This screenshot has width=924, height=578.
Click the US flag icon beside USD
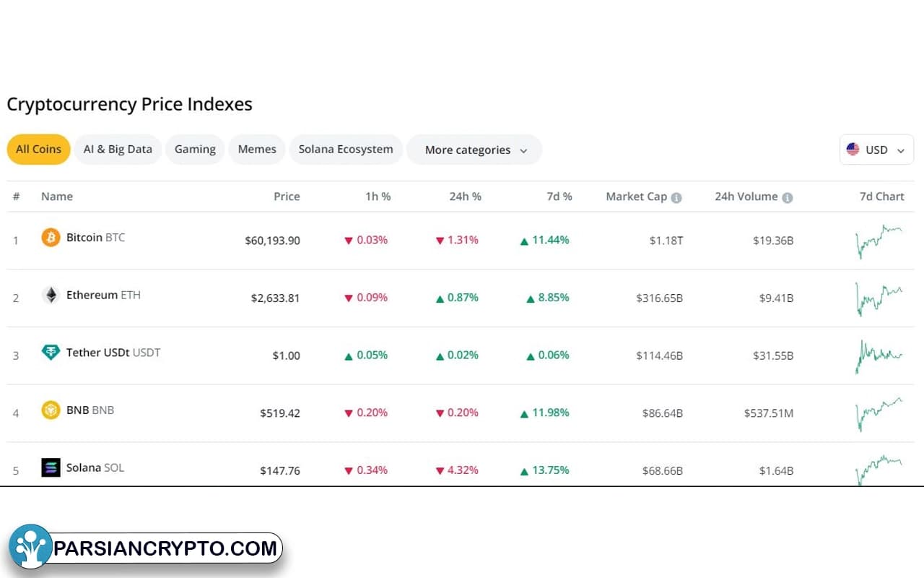[x=854, y=150]
